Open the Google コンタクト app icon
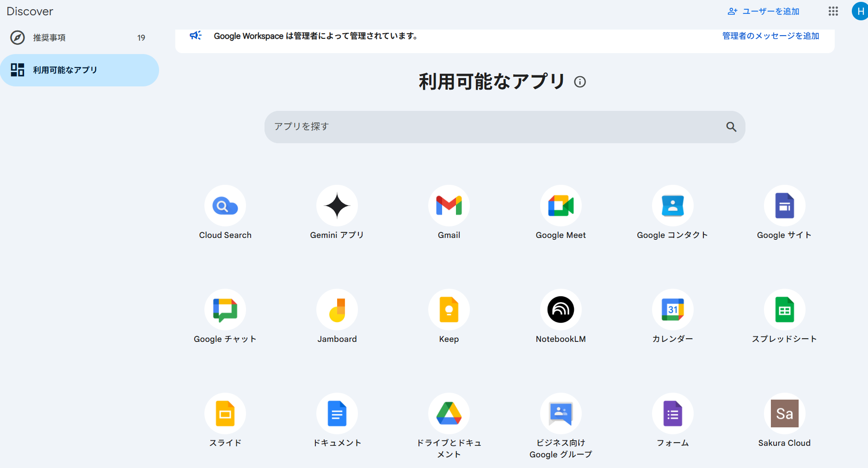The height and width of the screenshot is (468, 868). point(673,206)
